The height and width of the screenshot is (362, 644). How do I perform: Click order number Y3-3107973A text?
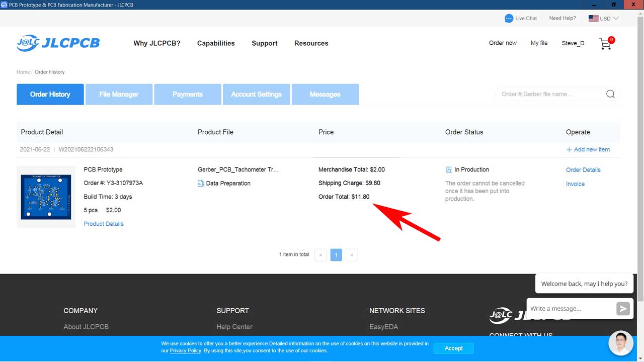[x=125, y=183]
